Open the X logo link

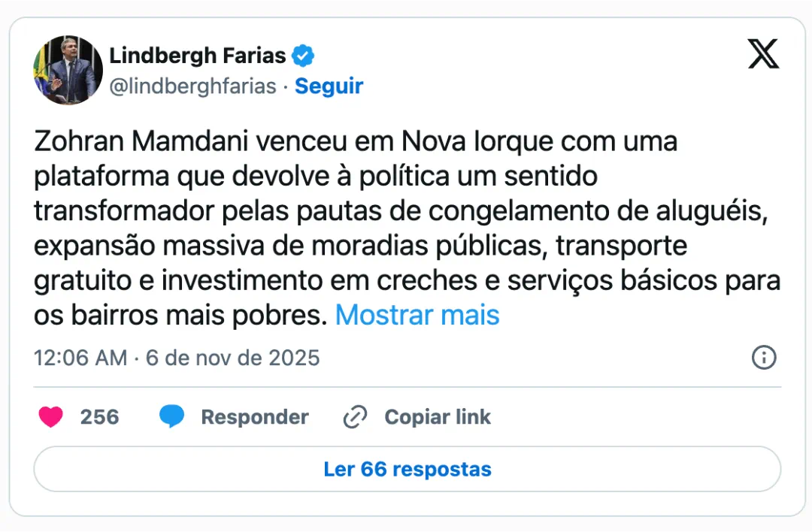pyautogui.click(x=763, y=54)
